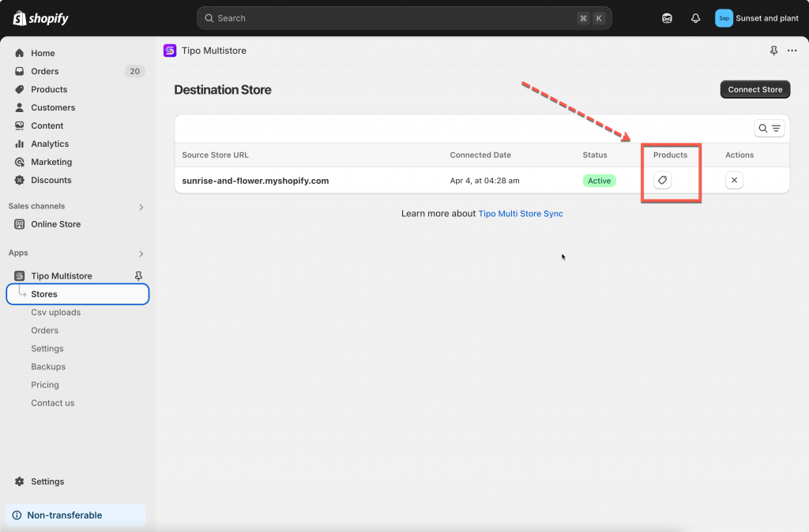Disconnect sunrise-and-flower with the X button
Viewport: 809px width, 532px height.
(x=734, y=180)
